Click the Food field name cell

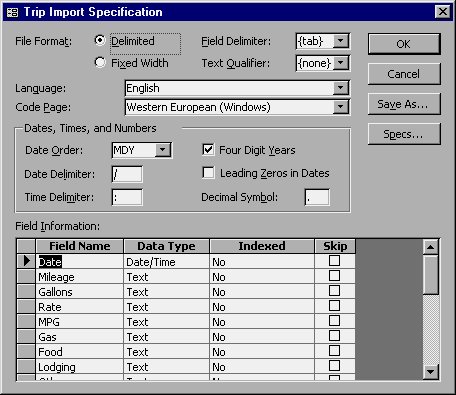pyautogui.click(x=80, y=352)
